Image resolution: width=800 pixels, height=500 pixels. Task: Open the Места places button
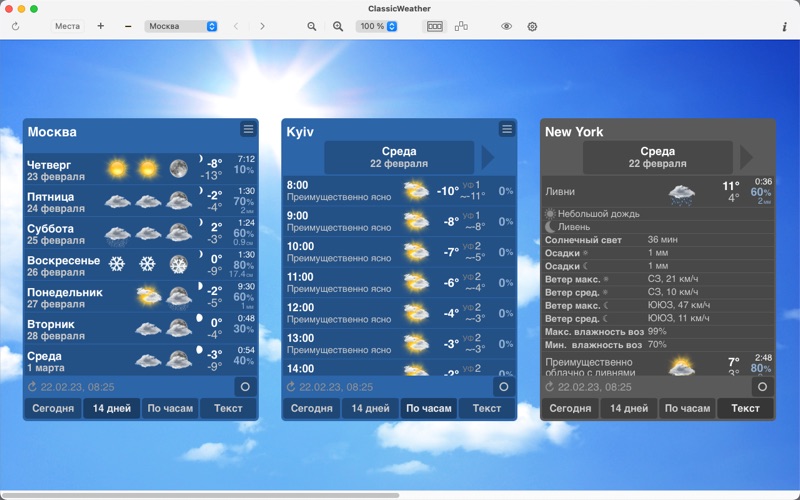(67, 26)
